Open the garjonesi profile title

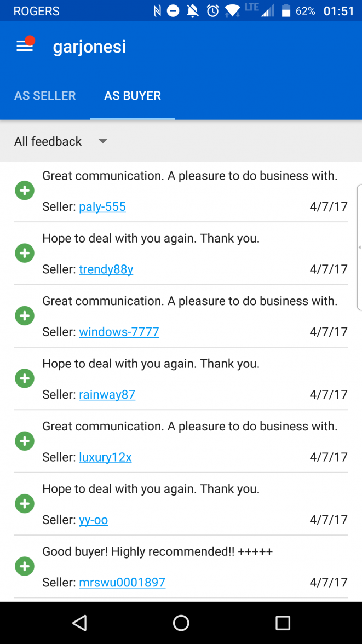pos(89,47)
